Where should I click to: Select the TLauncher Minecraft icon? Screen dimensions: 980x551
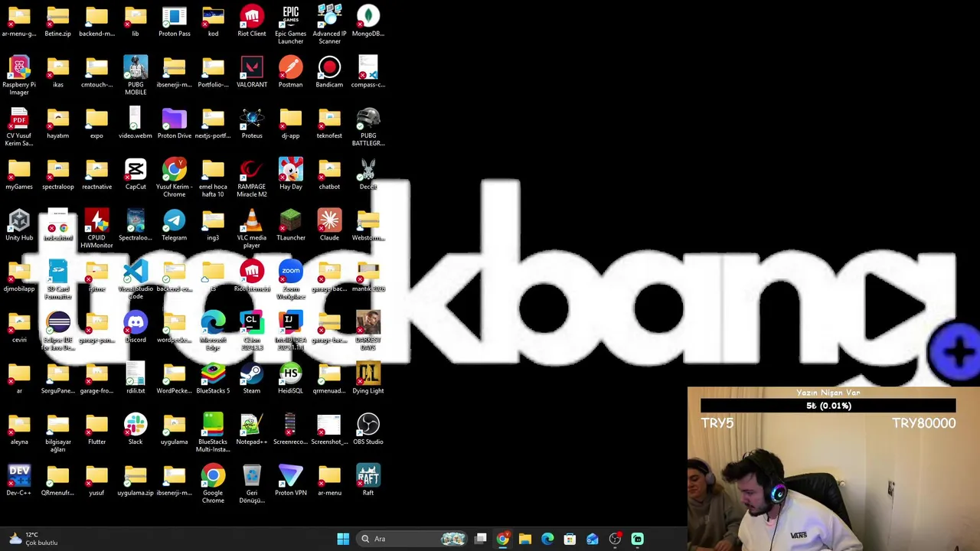tap(290, 226)
